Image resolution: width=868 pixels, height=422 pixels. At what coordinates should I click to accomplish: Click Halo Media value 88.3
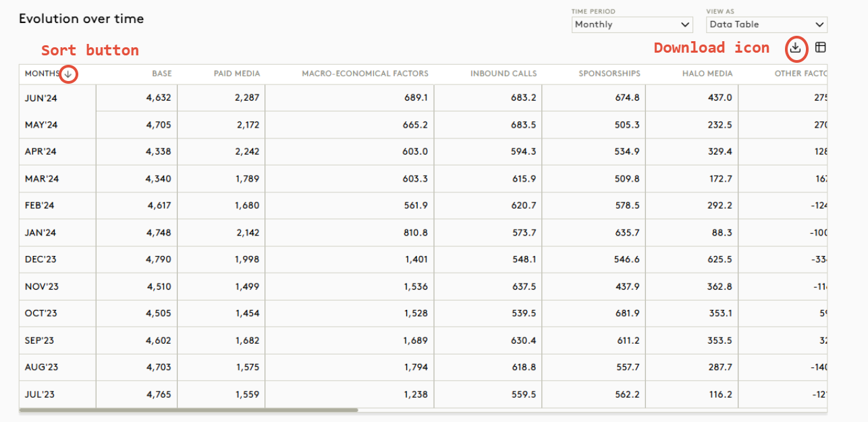click(722, 232)
